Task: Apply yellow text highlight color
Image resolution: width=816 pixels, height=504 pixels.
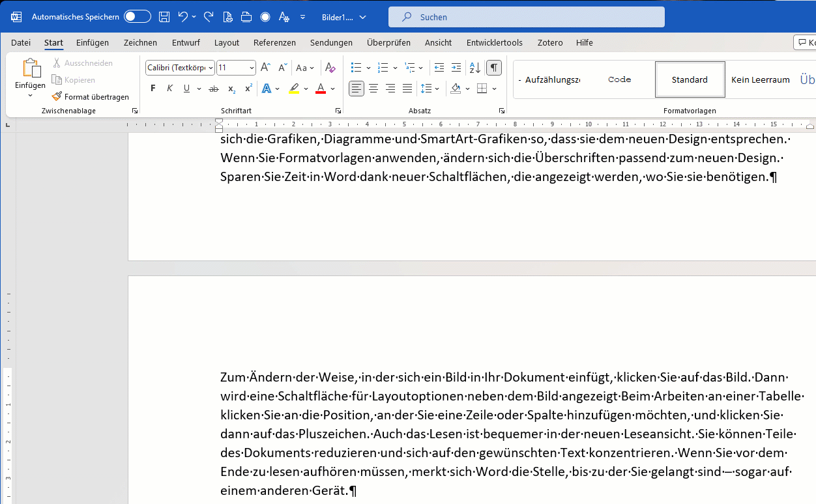Action: [x=294, y=89]
